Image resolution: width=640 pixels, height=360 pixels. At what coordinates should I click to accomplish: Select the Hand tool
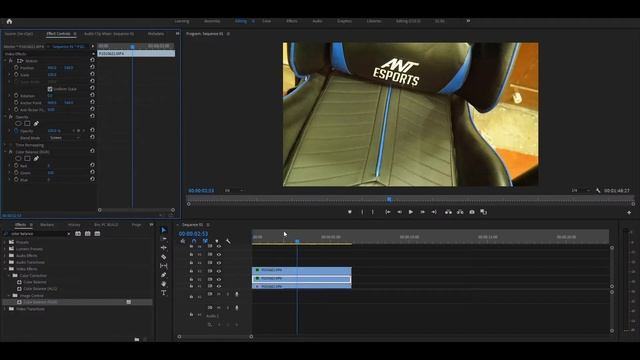click(164, 284)
